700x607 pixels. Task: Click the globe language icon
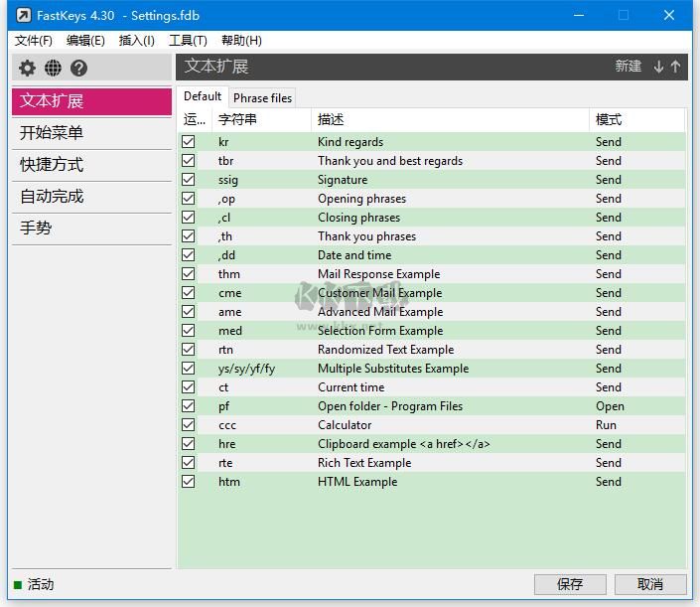(53, 68)
